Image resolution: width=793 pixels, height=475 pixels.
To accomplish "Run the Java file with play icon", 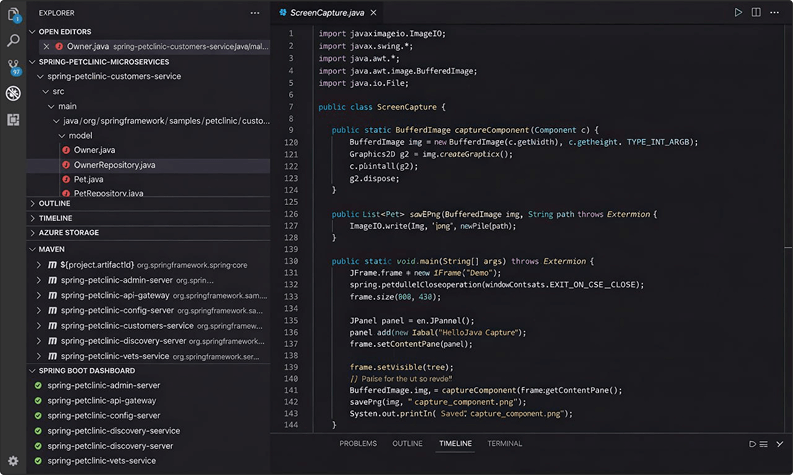I will pos(738,13).
